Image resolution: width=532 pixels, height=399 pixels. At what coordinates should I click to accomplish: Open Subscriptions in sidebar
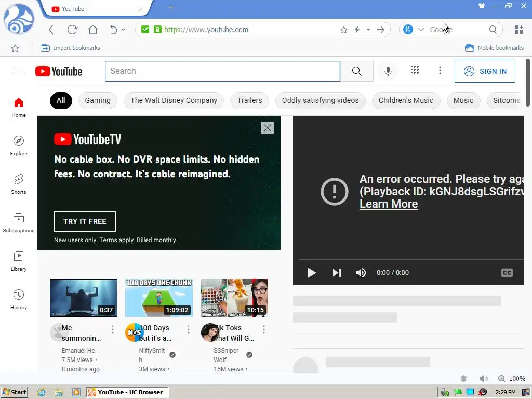click(19, 222)
